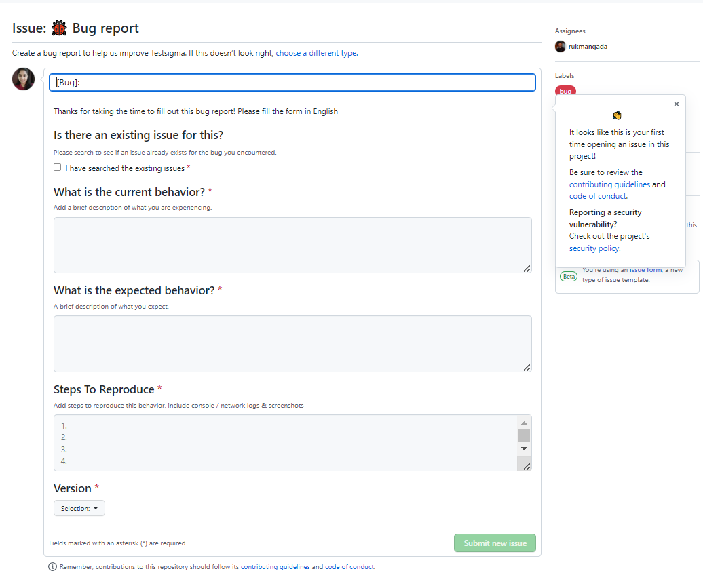Check the 'I have searched the existing issues' checkbox
This screenshot has height=588, width=703.
(57, 167)
